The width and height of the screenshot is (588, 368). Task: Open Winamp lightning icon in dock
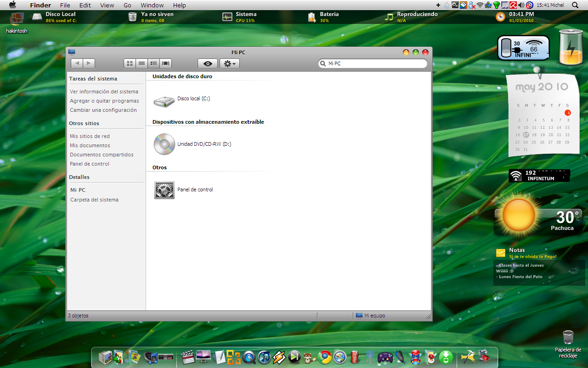[x=279, y=357]
